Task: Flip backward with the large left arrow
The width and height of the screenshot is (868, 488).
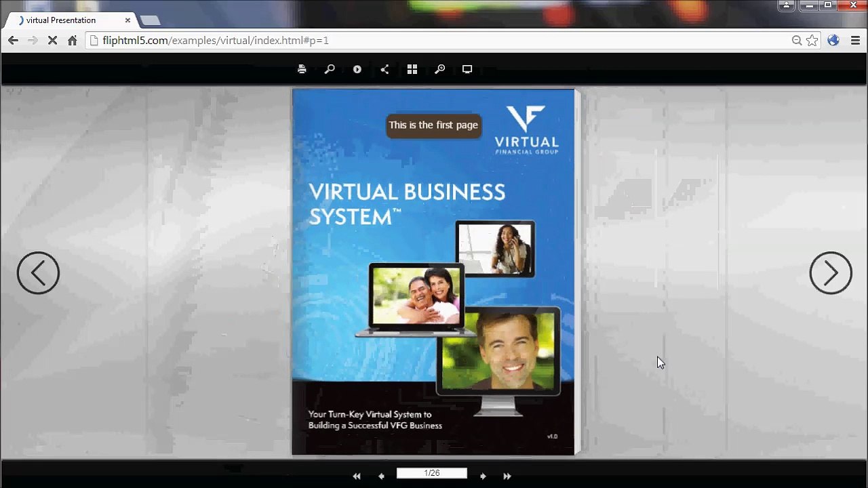Action: (x=38, y=273)
